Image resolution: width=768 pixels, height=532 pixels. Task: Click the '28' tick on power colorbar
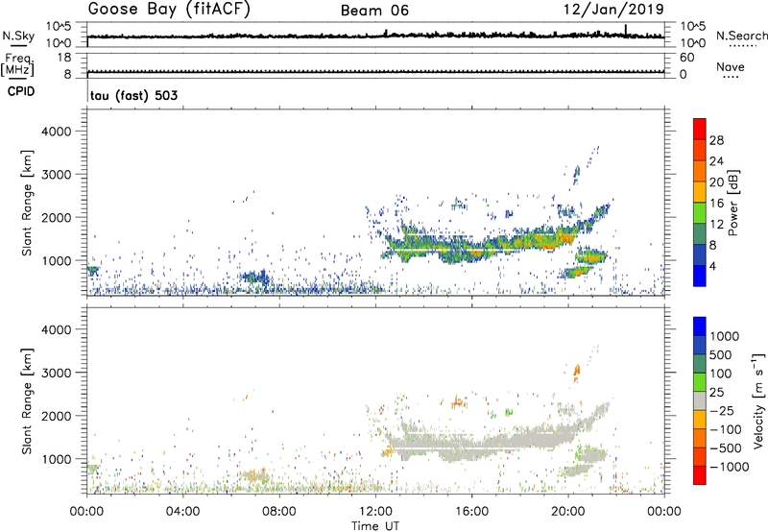(x=716, y=140)
